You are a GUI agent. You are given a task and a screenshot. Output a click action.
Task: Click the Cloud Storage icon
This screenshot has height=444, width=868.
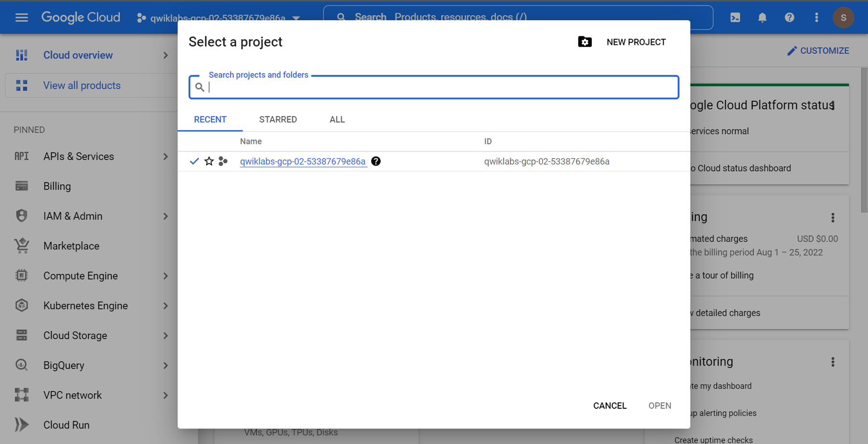point(22,335)
